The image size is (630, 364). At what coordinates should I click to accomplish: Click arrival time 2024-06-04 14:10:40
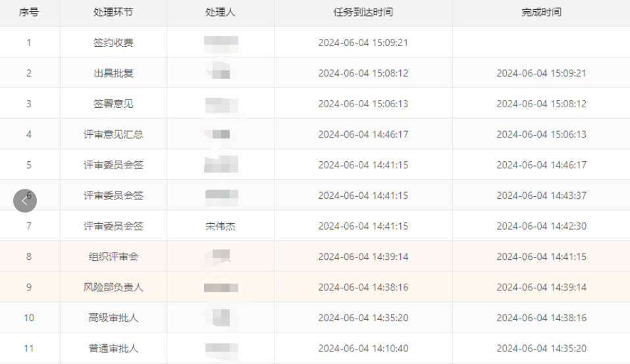point(363,348)
